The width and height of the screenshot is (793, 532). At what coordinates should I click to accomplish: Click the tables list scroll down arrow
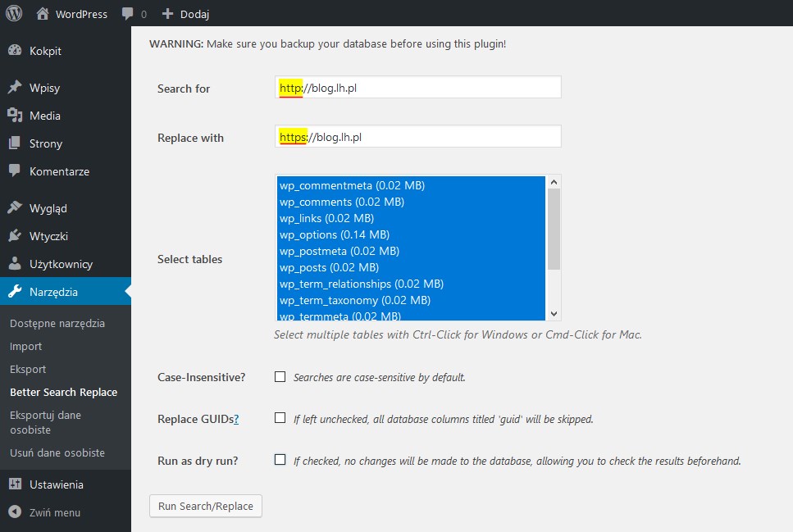point(554,314)
